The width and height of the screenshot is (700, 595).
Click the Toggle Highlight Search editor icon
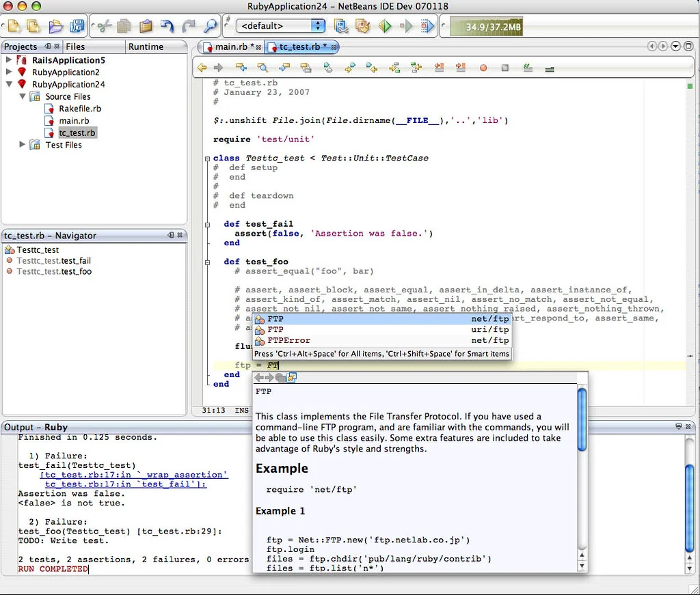click(306, 68)
